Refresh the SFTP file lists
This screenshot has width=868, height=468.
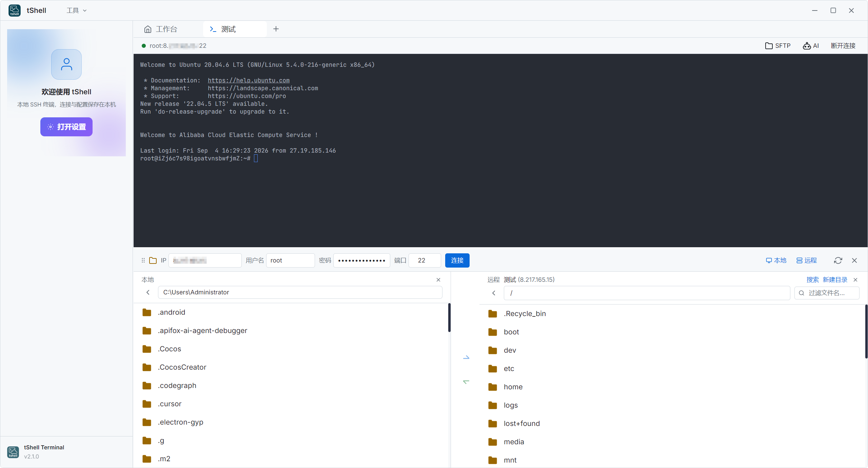point(838,260)
